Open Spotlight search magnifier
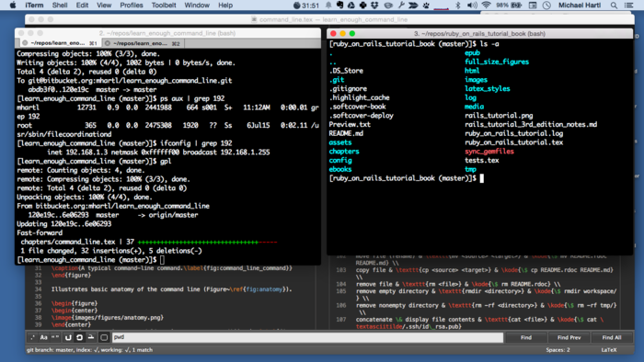This screenshot has width=644, height=362. (x=614, y=6)
